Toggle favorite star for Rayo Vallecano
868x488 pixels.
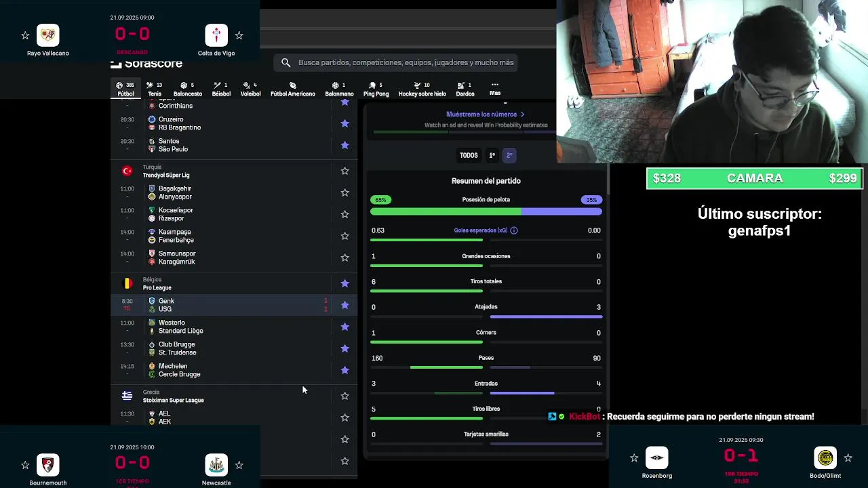coord(25,35)
